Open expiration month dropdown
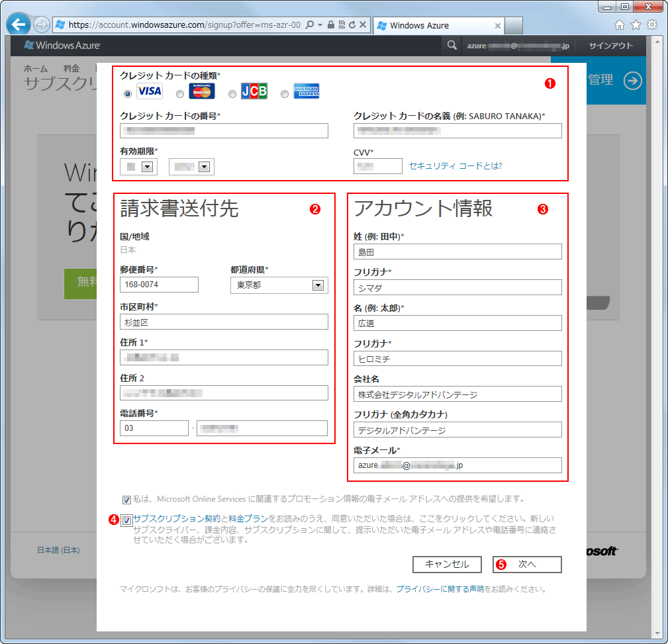 coord(147,167)
